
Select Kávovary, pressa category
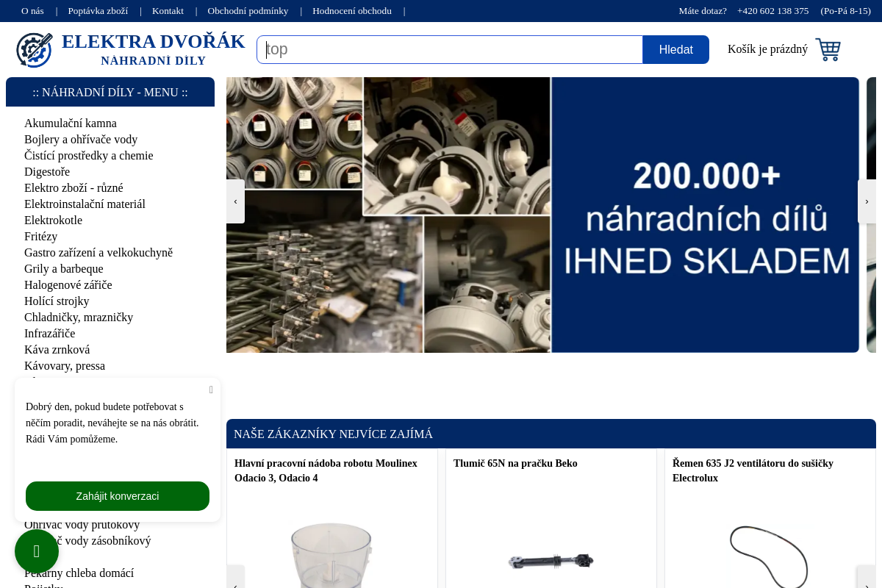[65, 366]
